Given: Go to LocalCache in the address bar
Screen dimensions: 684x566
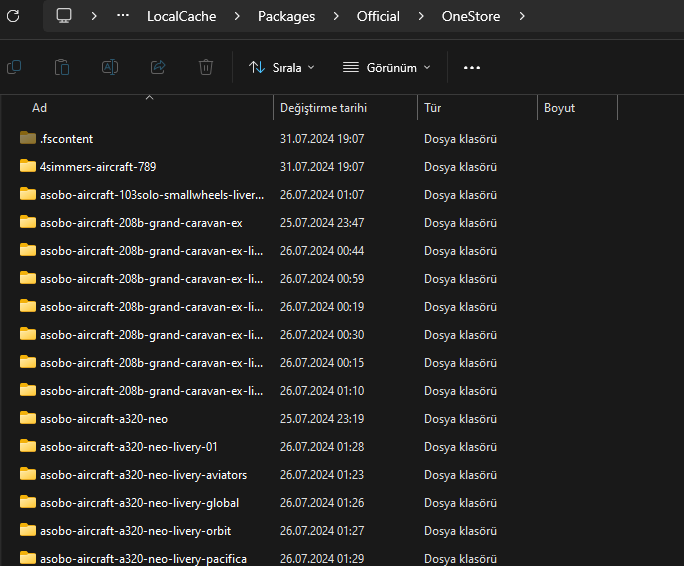Looking at the screenshot, I should coord(181,16).
